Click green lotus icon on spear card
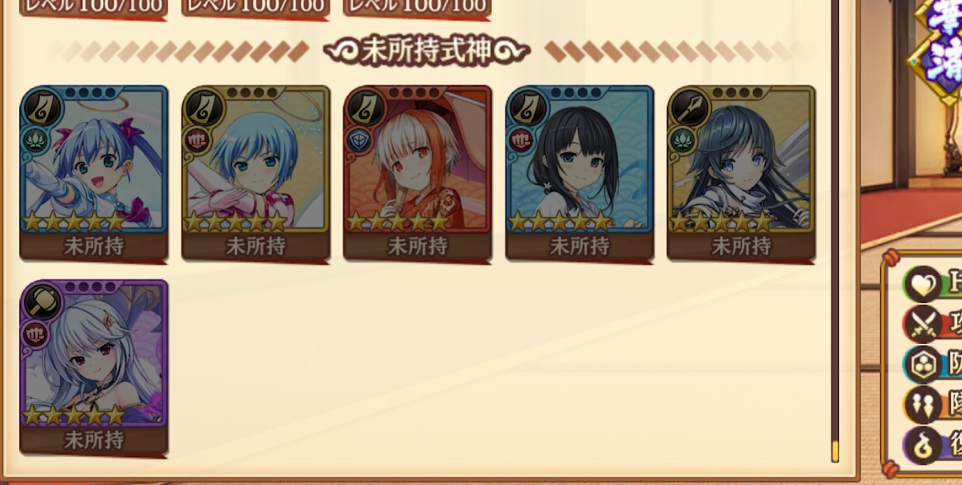The height and width of the screenshot is (485, 962). tap(682, 140)
